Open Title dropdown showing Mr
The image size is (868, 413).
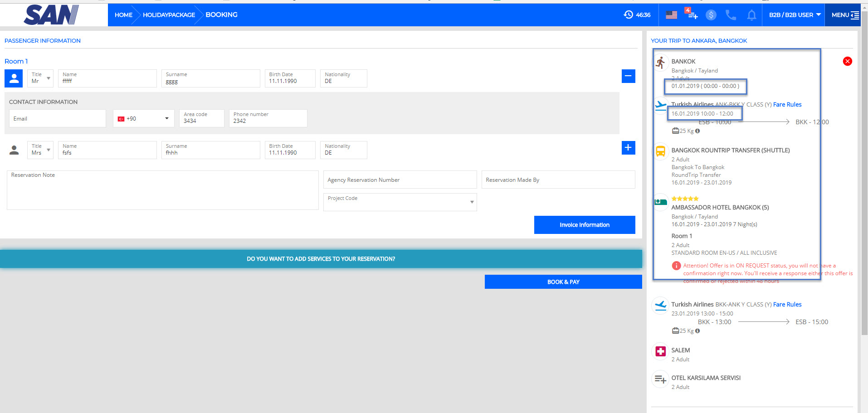point(40,78)
